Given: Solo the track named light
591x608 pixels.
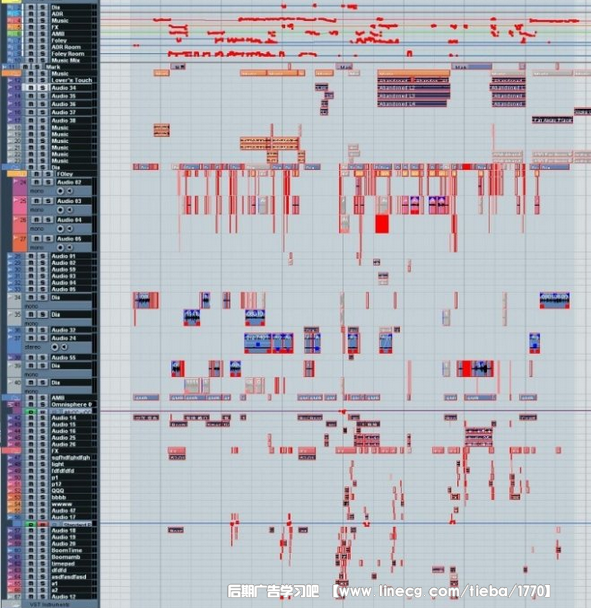Looking at the screenshot, I should tap(42, 464).
